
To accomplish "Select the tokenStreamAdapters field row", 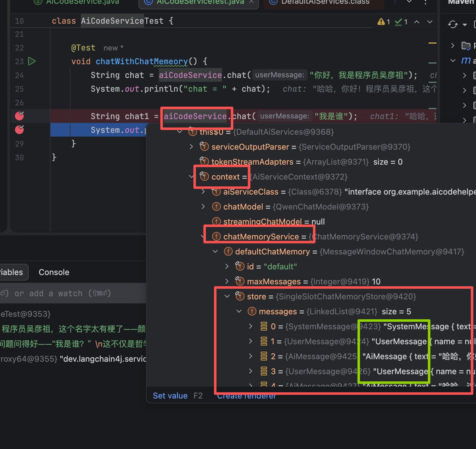I will 311,162.
